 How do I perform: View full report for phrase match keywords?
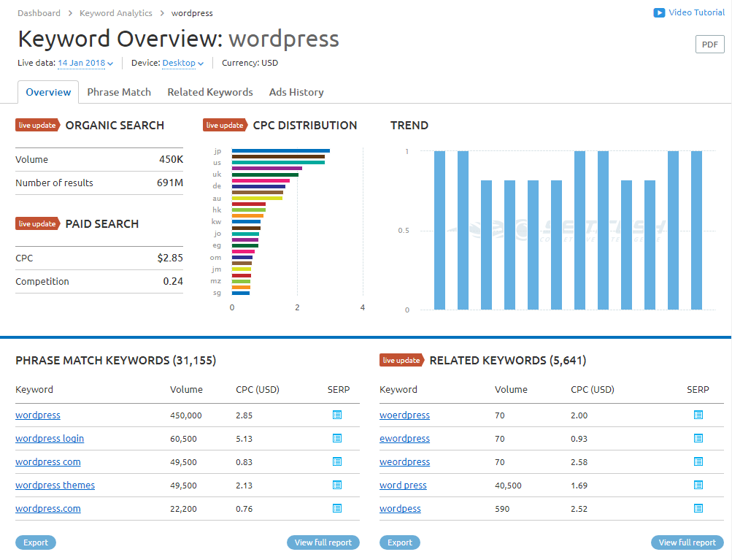click(x=323, y=542)
